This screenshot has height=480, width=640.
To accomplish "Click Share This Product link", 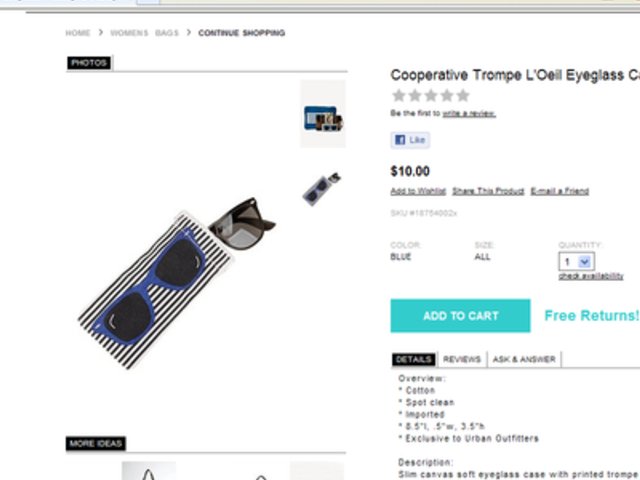I will coord(488,191).
